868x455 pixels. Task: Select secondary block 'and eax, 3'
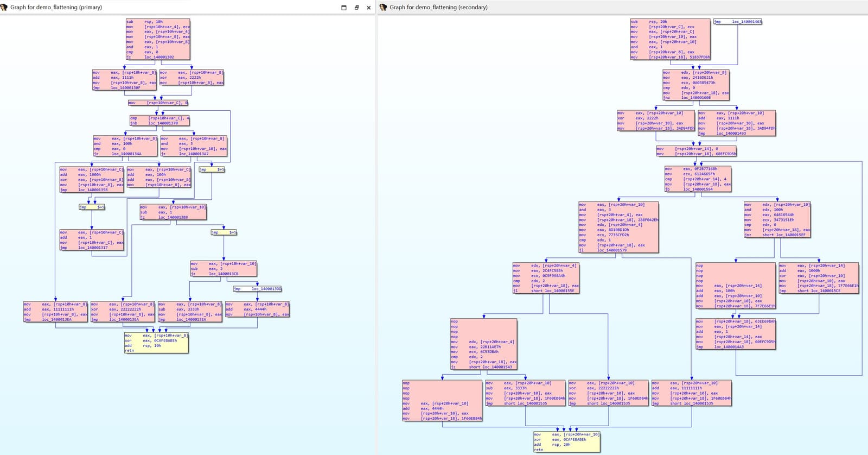618,227
